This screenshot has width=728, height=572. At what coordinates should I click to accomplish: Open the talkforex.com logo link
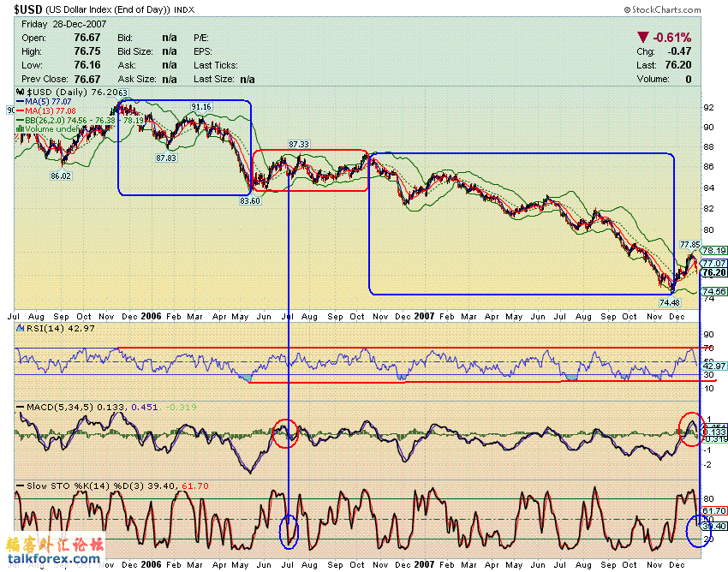click(54, 552)
